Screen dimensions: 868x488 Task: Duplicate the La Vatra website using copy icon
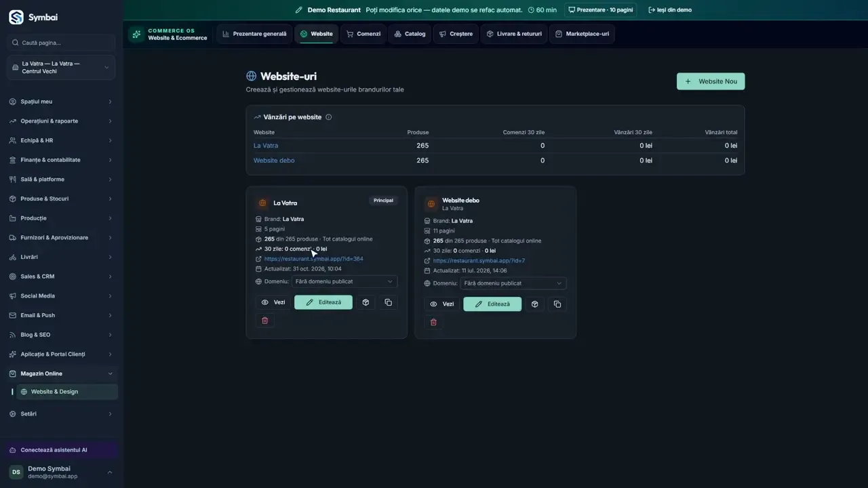click(388, 302)
